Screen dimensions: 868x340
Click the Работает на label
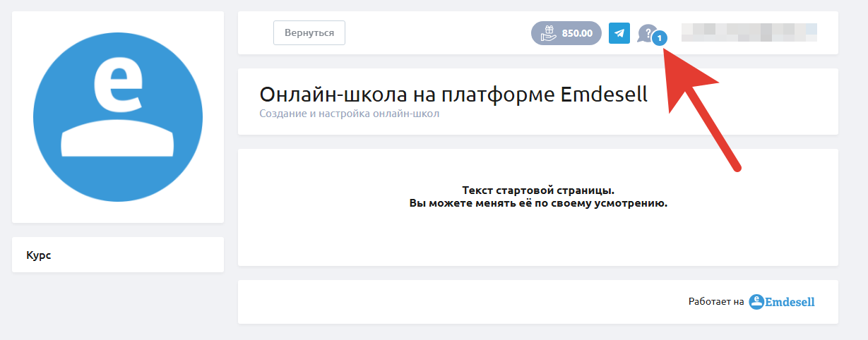coord(716,302)
